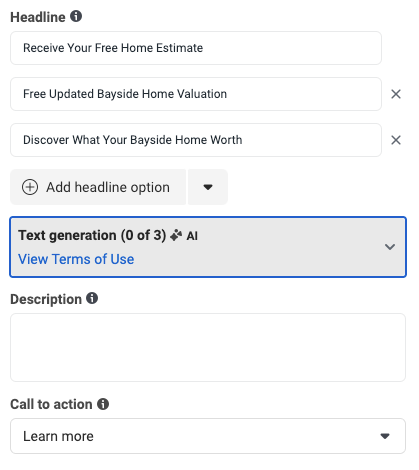The image size is (419, 470).
Task: Click the info icon beside Headline
Action: pos(76,16)
